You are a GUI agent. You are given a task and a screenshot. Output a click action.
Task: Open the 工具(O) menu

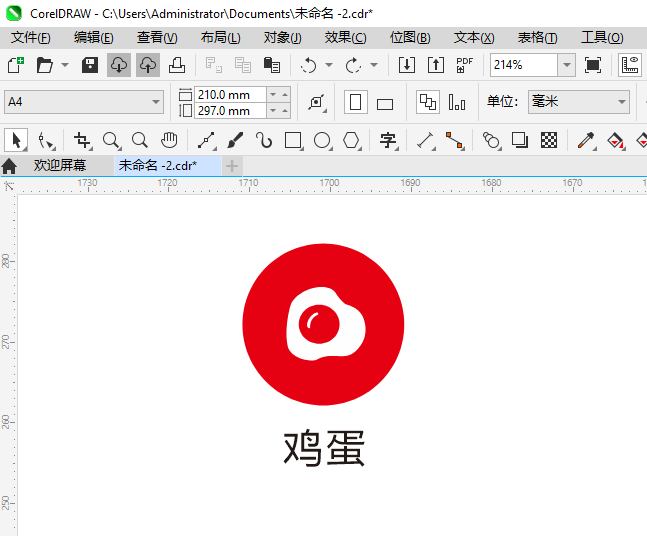point(602,38)
